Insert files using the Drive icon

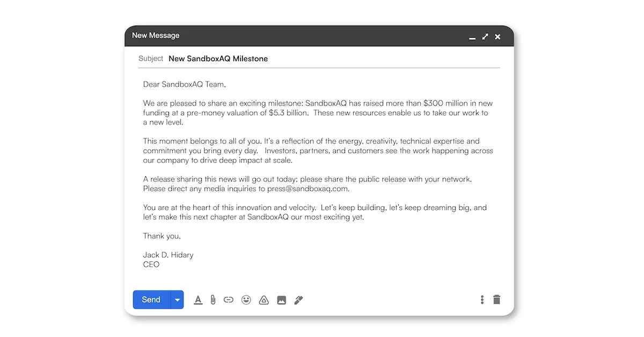[x=264, y=300]
